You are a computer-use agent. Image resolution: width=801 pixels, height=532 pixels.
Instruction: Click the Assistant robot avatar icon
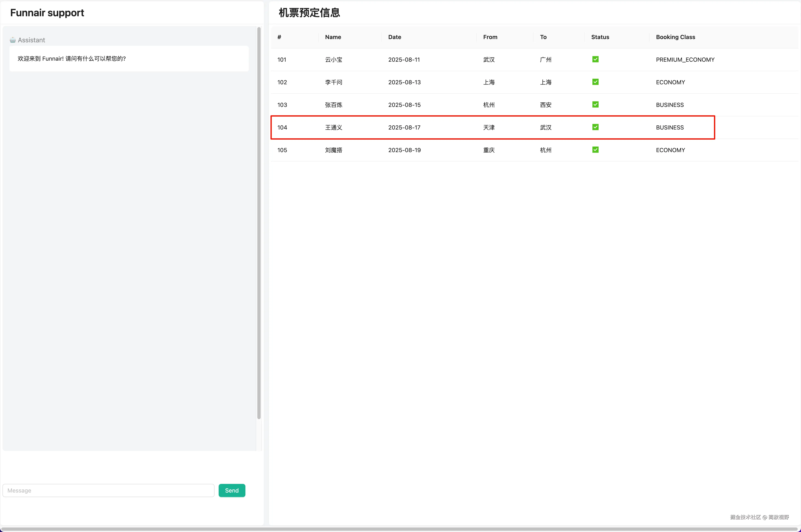[13, 40]
